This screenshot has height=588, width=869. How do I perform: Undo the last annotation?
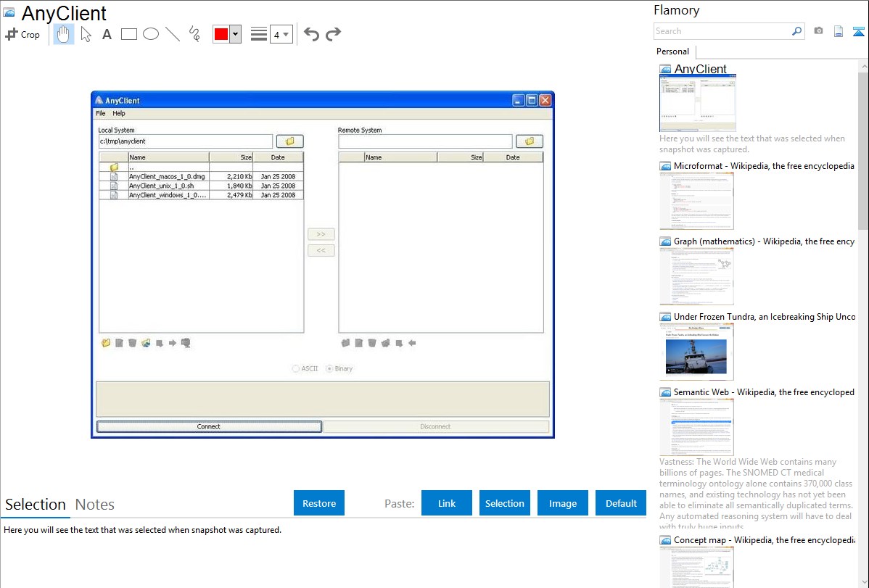(x=311, y=34)
